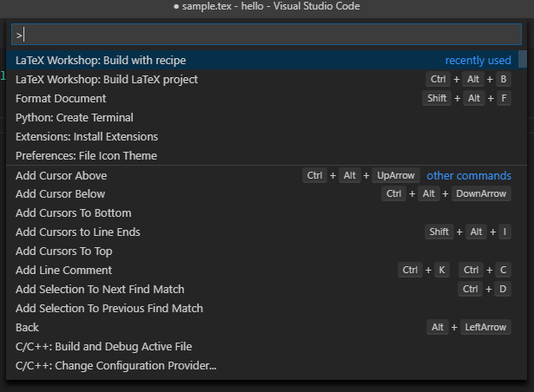This screenshot has height=392, width=534.
Task: Open Extensions: Install Extensions entry
Action: tap(87, 137)
